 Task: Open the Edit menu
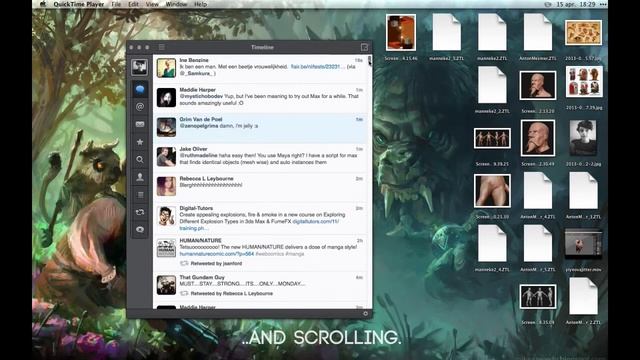(133, 4)
